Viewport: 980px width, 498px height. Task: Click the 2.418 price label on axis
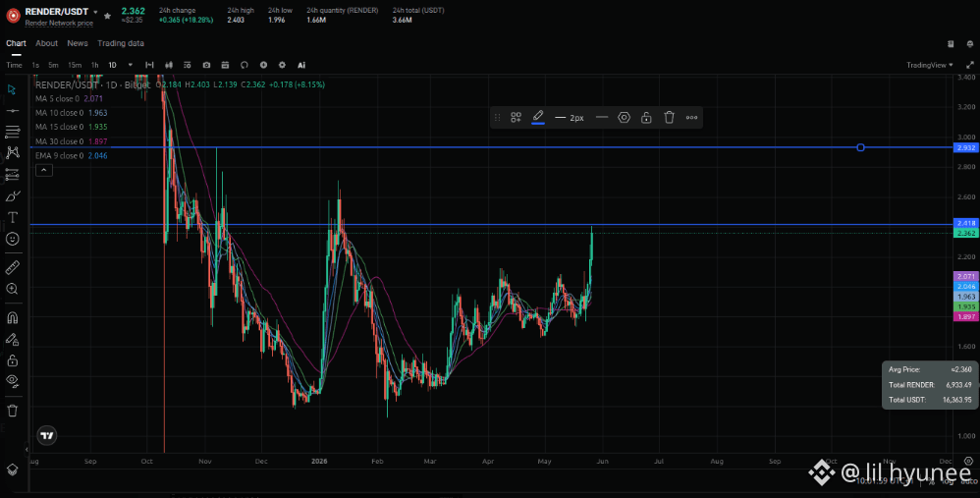966,224
